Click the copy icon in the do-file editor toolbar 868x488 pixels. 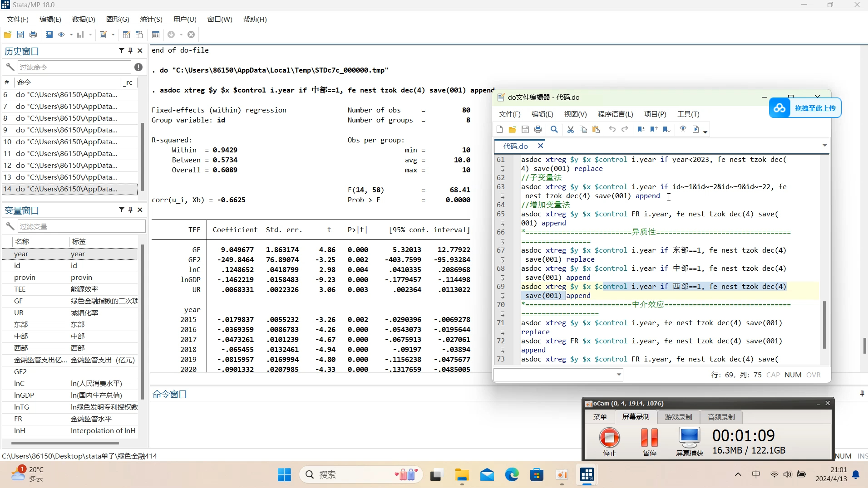[x=583, y=129]
